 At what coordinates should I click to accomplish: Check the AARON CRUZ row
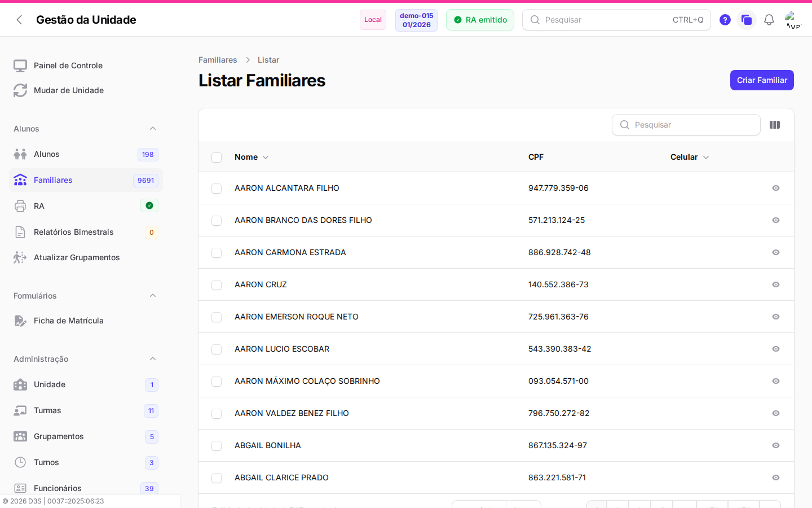pyautogui.click(x=217, y=285)
